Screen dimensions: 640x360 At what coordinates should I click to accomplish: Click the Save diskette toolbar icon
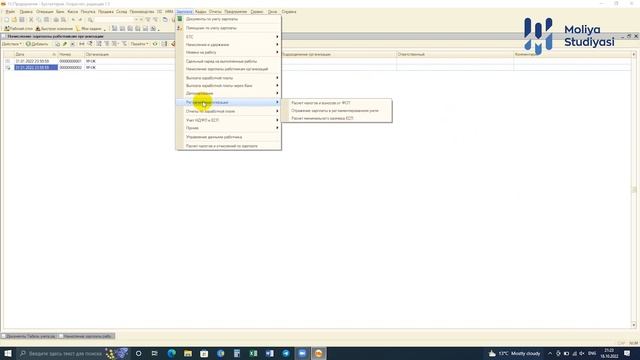coord(22,20)
